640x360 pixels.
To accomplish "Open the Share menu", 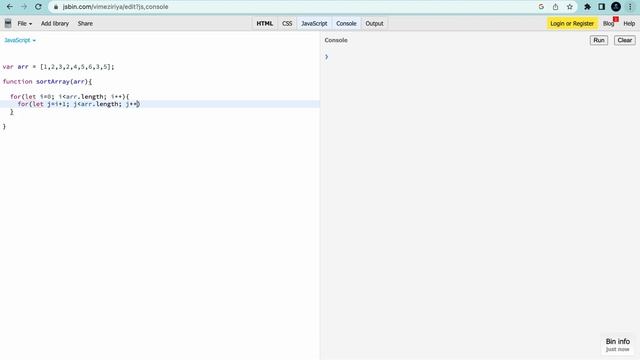I will tap(85, 24).
